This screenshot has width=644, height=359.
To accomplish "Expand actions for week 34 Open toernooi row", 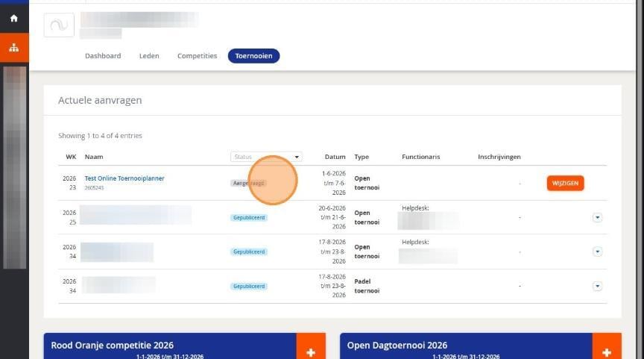I will tap(597, 252).
